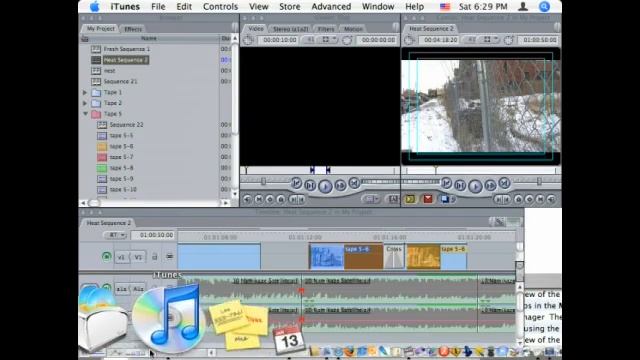This screenshot has width=640, height=360.
Task: Click the Play button in the Canvas window
Action: (x=475, y=186)
